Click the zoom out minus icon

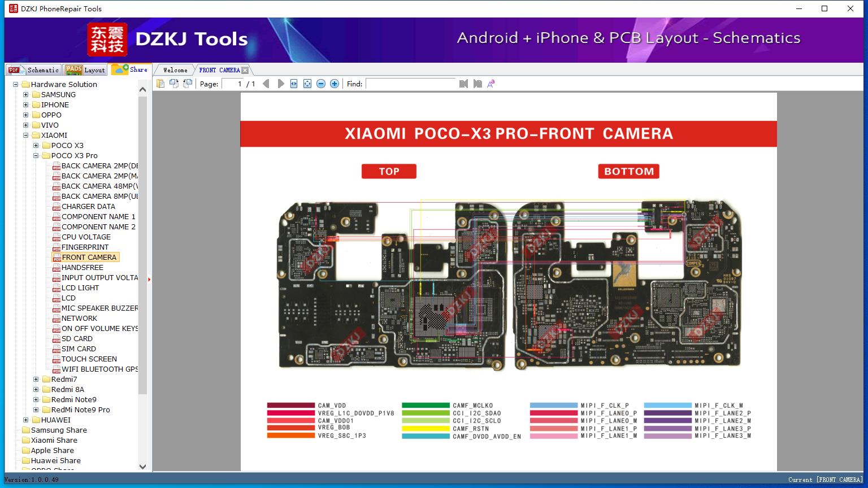click(x=321, y=84)
